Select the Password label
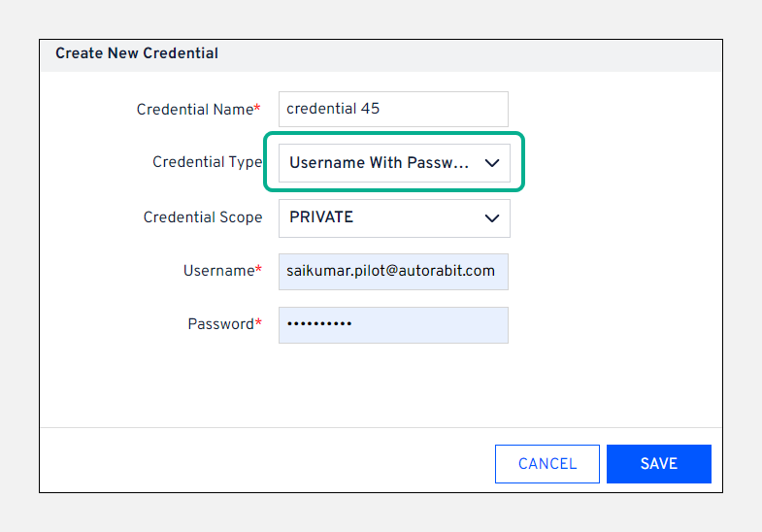The image size is (762, 532). click(x=220, y=324)
